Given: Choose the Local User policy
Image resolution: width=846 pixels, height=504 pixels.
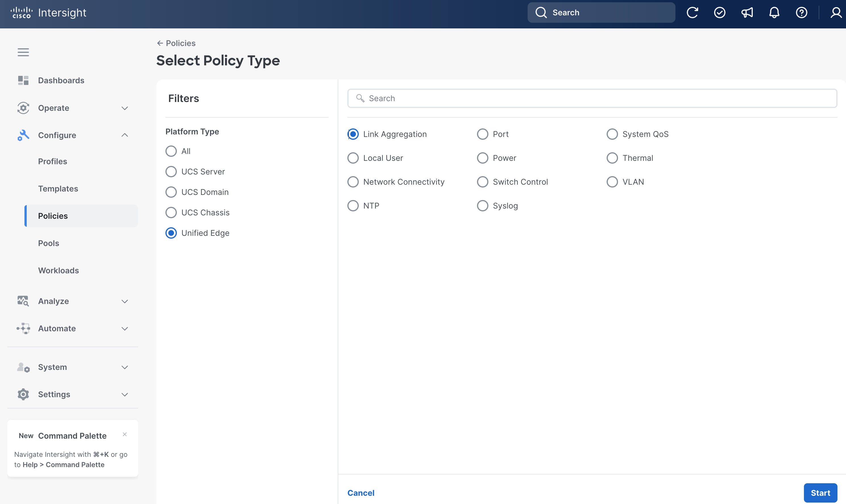Looking at the screenshot, I should pyautogui.click(x=353, y=158).
